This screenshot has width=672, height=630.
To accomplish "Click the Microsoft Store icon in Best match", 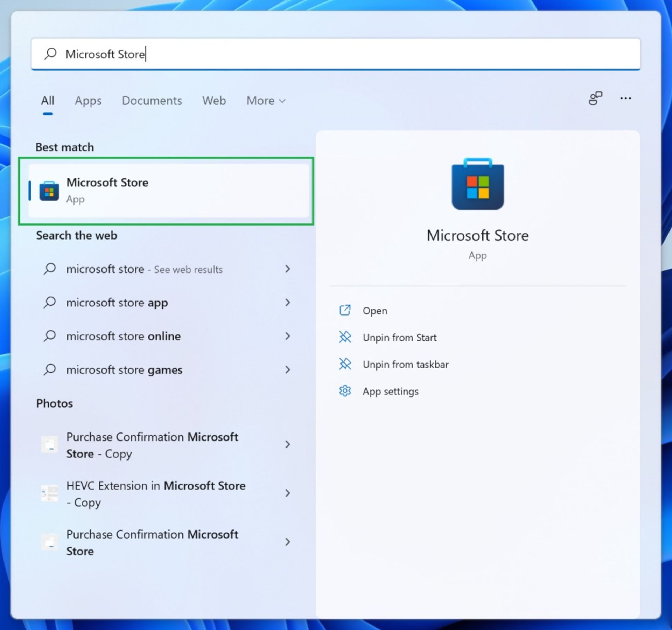I will click(49, 191).
